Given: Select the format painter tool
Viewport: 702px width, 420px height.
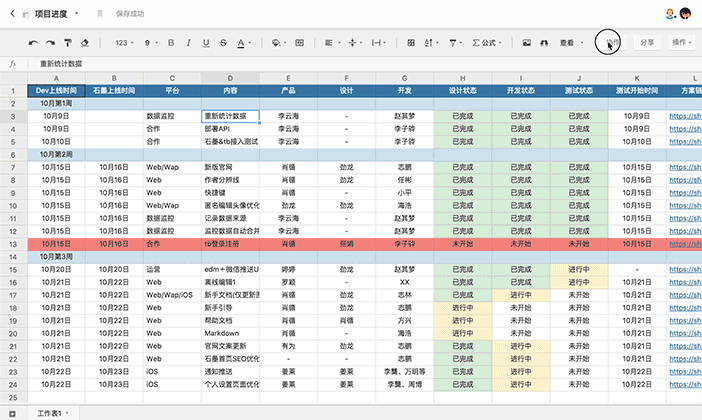Looking at the screenshot, I should (x=67, y=43).
